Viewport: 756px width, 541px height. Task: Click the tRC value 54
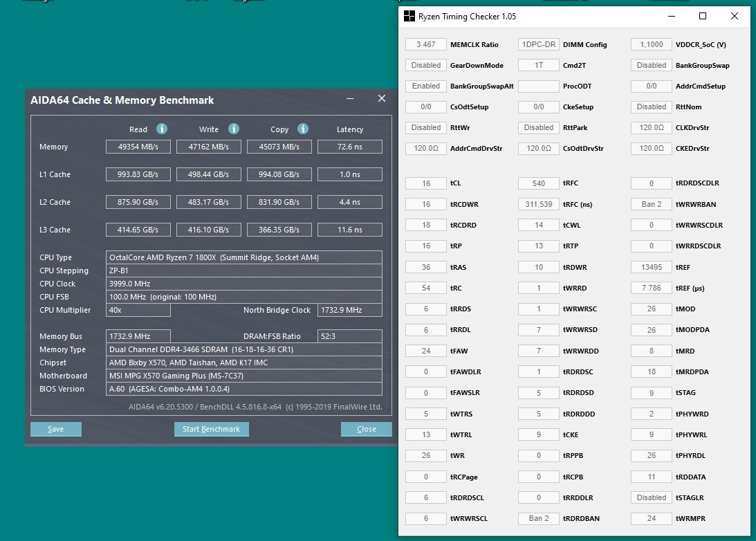[x=426, y=288]
